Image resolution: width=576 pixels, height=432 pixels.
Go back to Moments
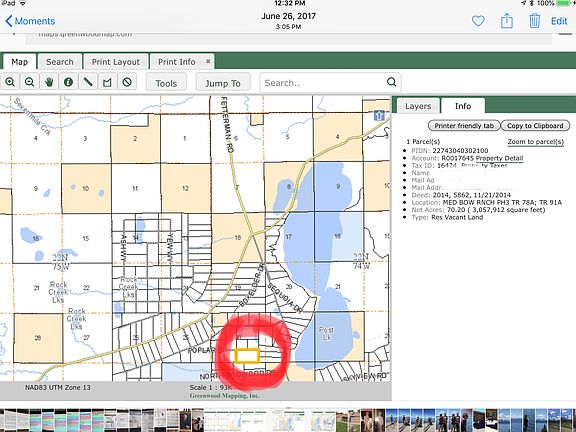(x=30, y=21)
